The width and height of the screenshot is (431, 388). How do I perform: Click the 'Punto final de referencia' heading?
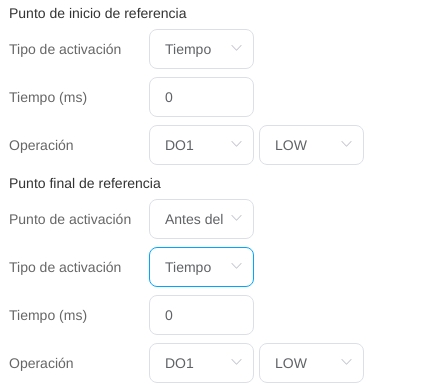pyautogui.click(x=85, y=184)
